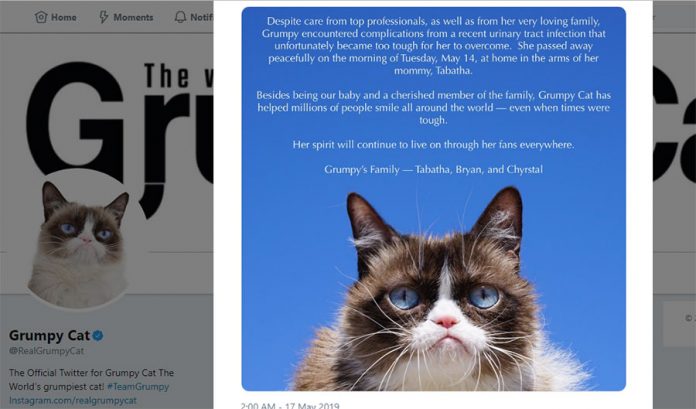Click the @RealGrumpyCat handle

[x=47, y=351]
